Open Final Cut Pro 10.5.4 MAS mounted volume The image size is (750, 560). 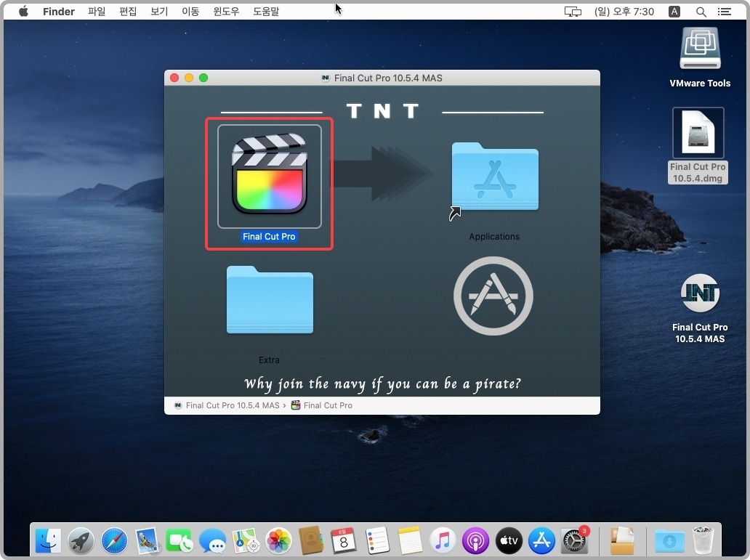(700, 293)
